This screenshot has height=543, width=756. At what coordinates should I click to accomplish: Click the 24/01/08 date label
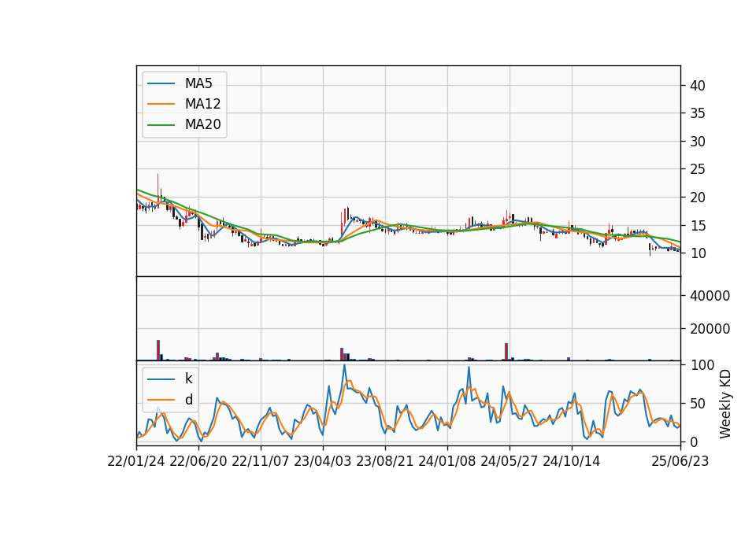tap(447, 461)
